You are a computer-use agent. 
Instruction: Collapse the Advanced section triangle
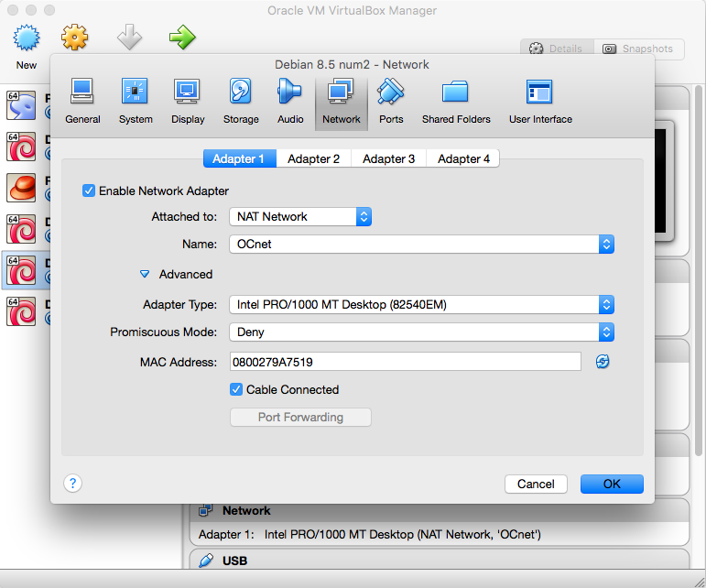[x=145, y=274]
